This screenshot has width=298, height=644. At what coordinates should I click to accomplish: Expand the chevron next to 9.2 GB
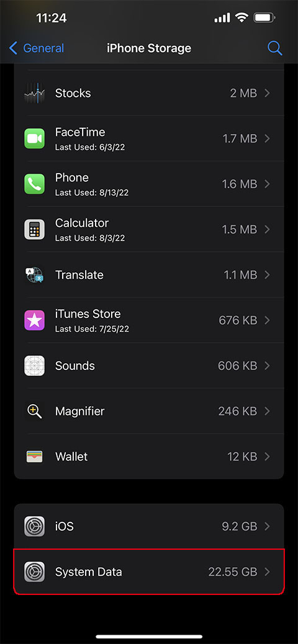point(267,526)
